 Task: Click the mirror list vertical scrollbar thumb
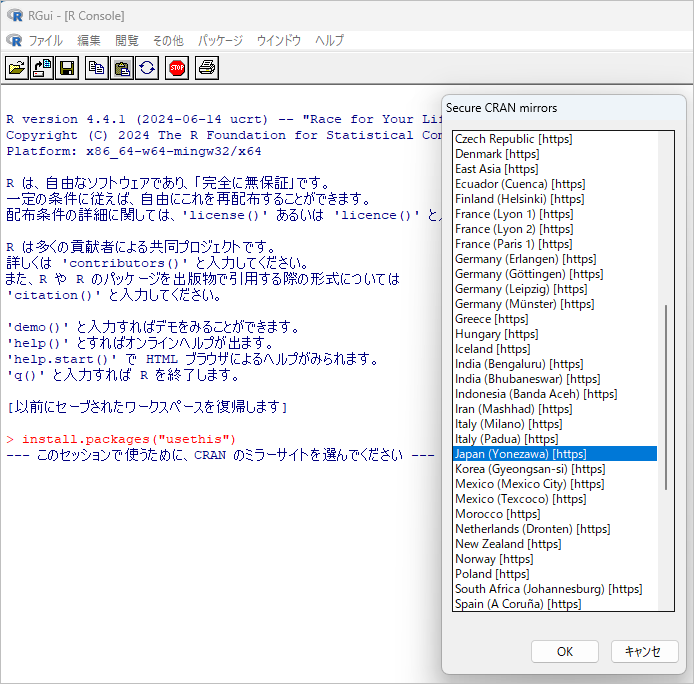coord(666,397)
